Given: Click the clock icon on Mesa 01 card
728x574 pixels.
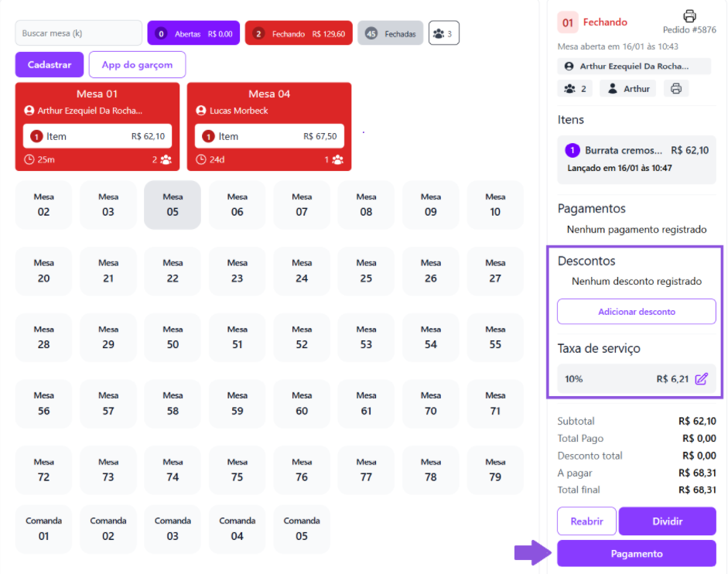Looking at the screenshot, I should [x=29, y=160].
